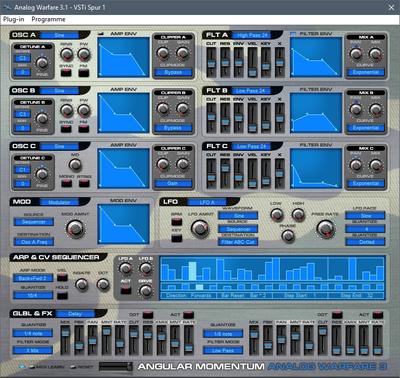
Task: Select GLBL & FX Delay selector
Action: [75, 314]
